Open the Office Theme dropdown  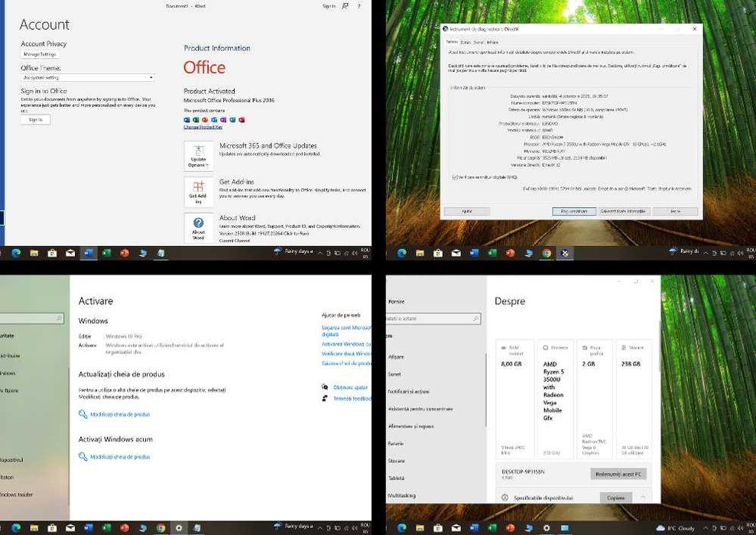88,77
